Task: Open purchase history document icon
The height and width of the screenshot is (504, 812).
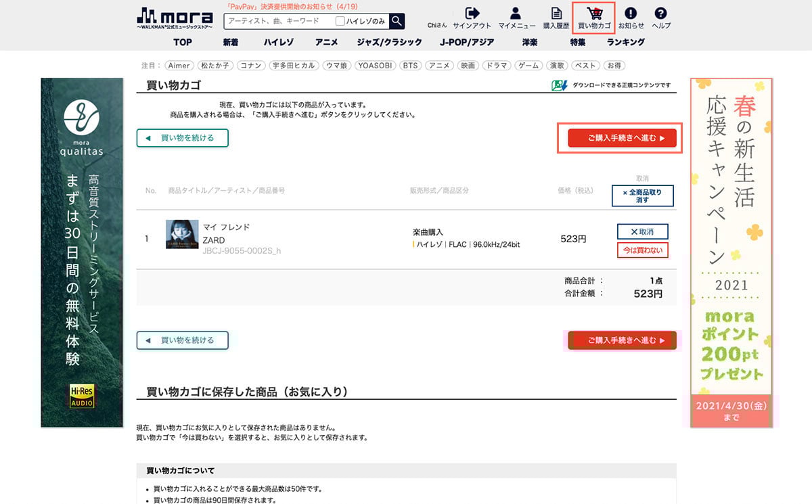Action: (x=556, y=13)
